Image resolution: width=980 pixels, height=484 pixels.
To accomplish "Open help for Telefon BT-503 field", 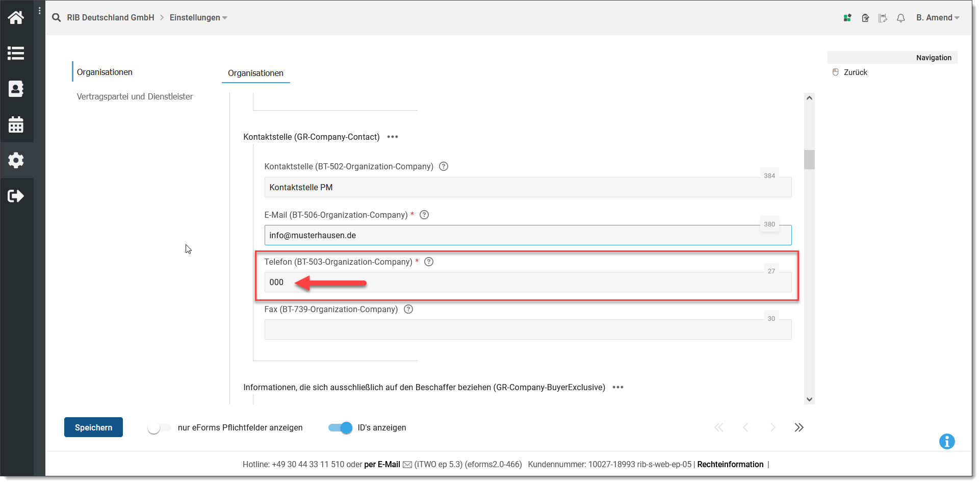I will [429, 262].
